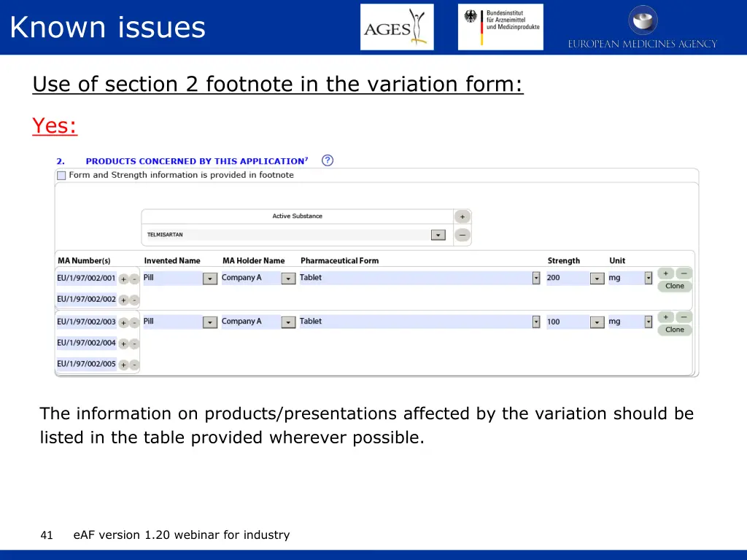Image resolution: width=747 pixels, height=560 pixels.
Task: Open the Tablet pharmaceutical form dropdown, first row
Action: click(x=536, y=278)
